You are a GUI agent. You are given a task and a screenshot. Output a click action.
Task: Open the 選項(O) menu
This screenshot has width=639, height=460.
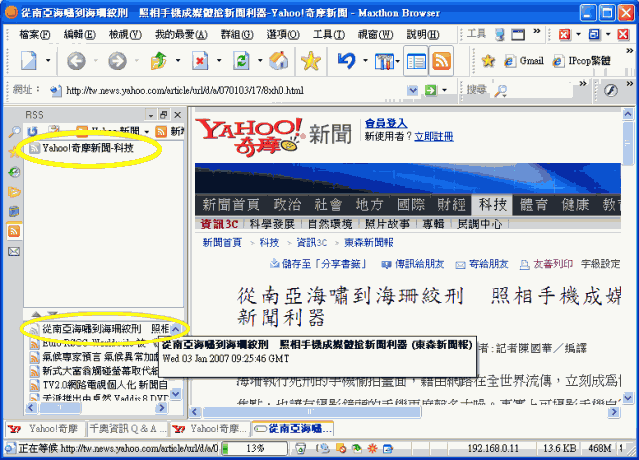coord(283,35)
